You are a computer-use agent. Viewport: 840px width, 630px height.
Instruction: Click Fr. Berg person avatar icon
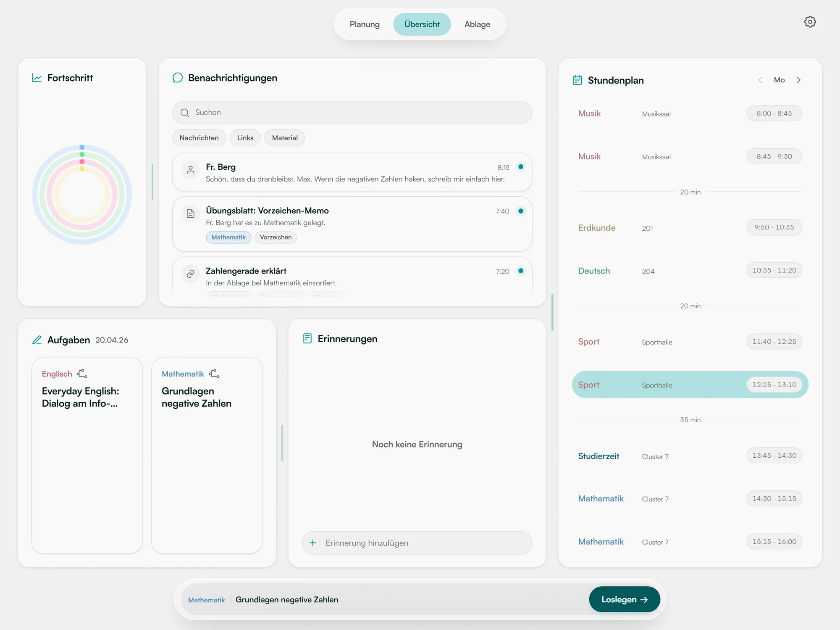pos(191,170)
